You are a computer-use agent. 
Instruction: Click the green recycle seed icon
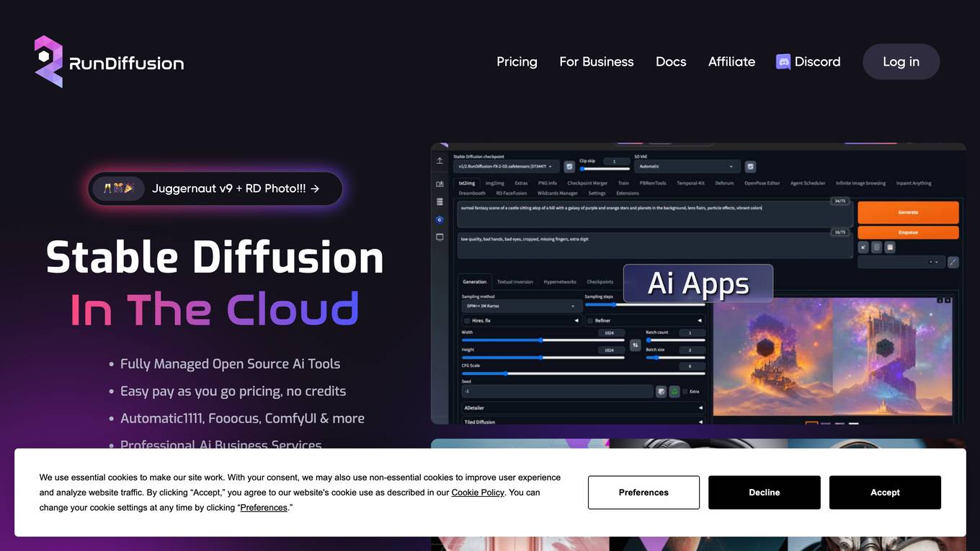[674, 392]
